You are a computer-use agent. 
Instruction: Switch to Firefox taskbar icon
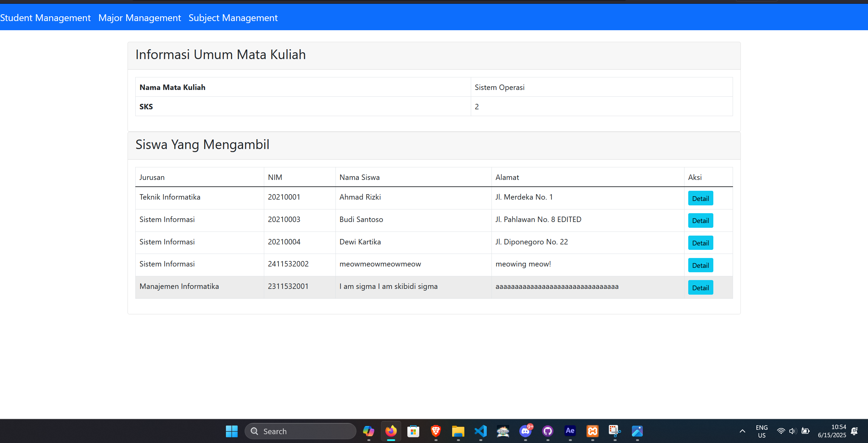click(x=391, y=431)
